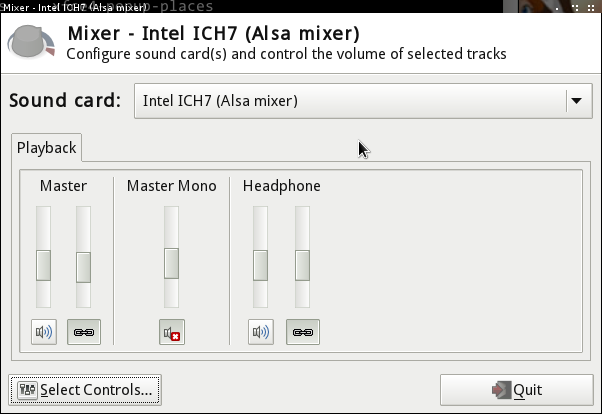Click the Headphone track label
Image resolution: width=602 pixels, height=414 pixels.
click(281, 186)
